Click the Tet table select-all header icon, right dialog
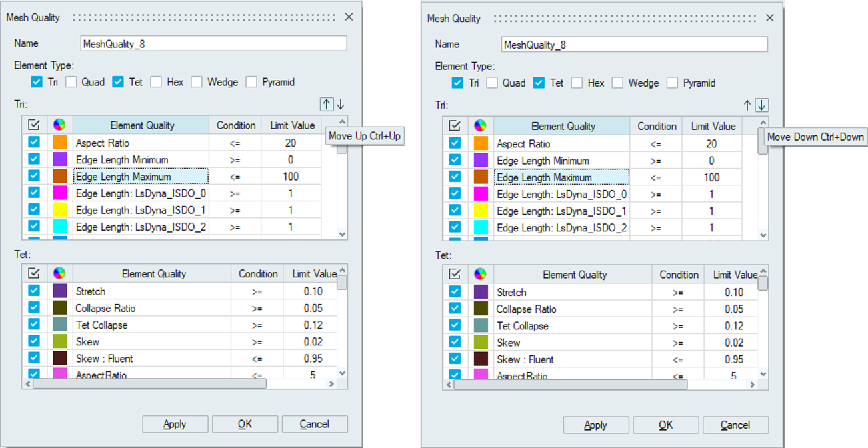 [455, 274]
